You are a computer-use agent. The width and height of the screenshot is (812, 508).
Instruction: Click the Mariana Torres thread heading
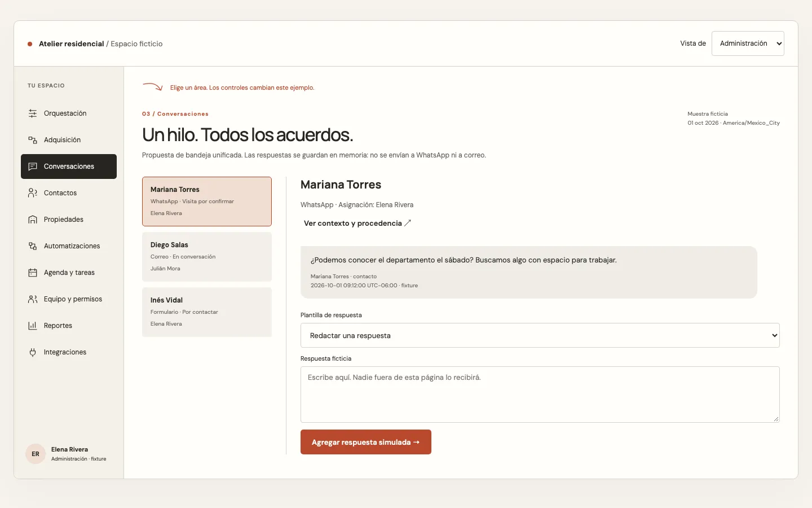click(x=341, y=185)
